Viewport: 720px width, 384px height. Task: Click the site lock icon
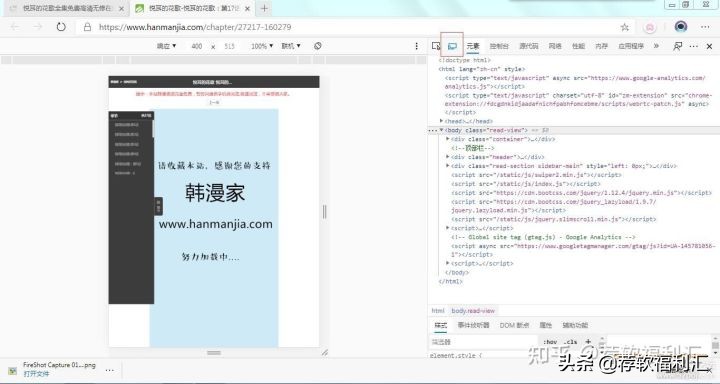pyautogui.click(x=87, y=27)
